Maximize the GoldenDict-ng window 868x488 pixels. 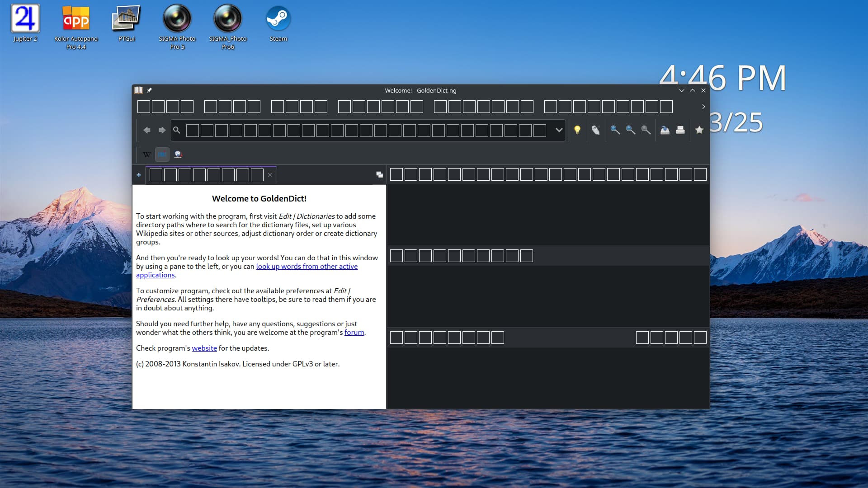point(692,90)
